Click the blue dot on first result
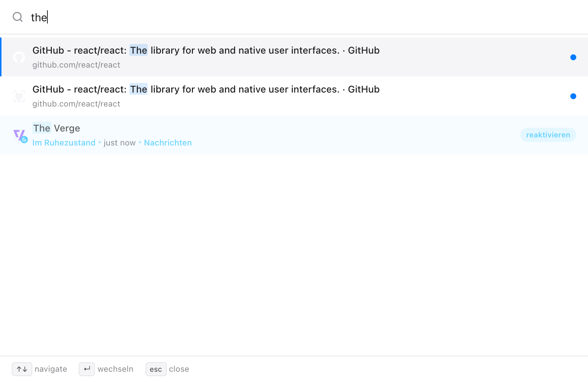588x382 pixels. [x=573, y=57]
